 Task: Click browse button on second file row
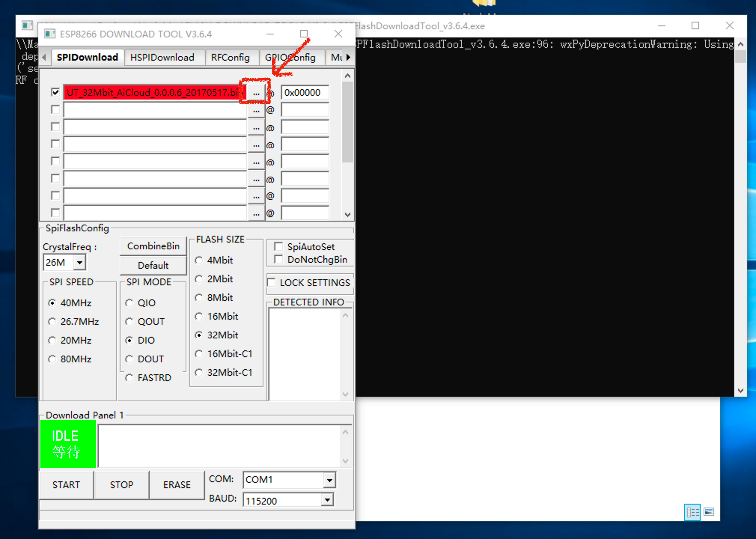pyautogui.click(x=256, y=110)
